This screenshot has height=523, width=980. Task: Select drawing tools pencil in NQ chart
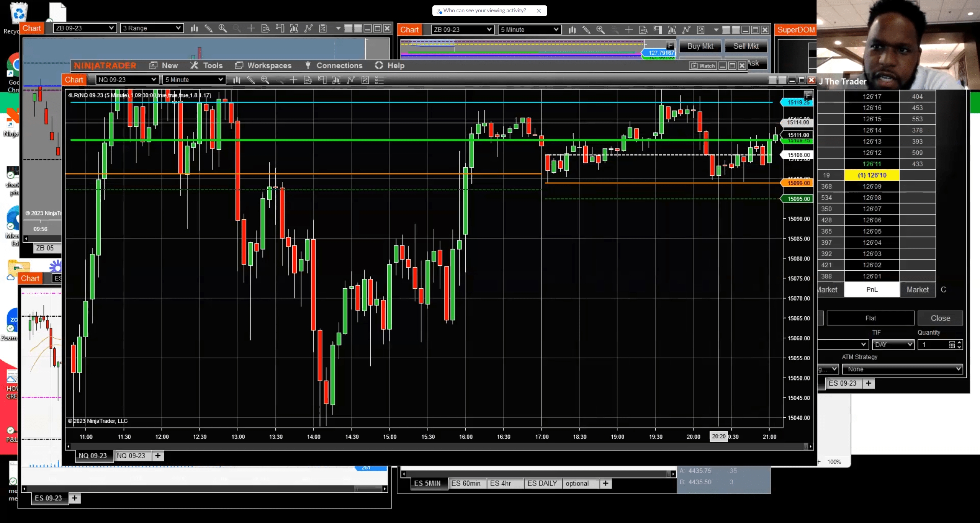251,80
